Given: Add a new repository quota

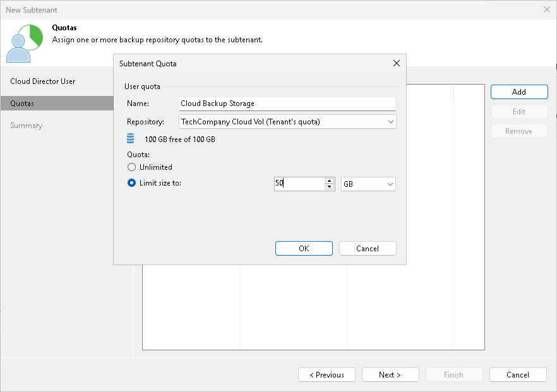Looking at the screenshot, I should (x=519, y=92).
